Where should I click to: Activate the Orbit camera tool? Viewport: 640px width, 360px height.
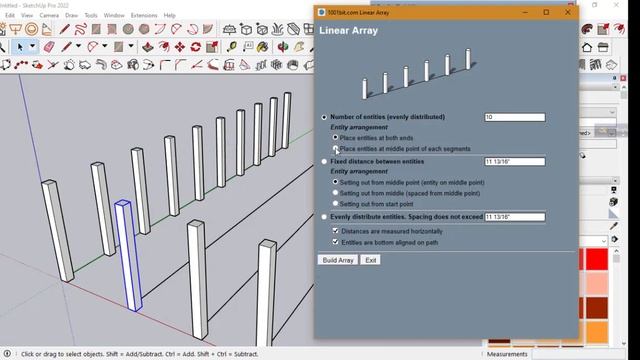(x=282, y=47)
